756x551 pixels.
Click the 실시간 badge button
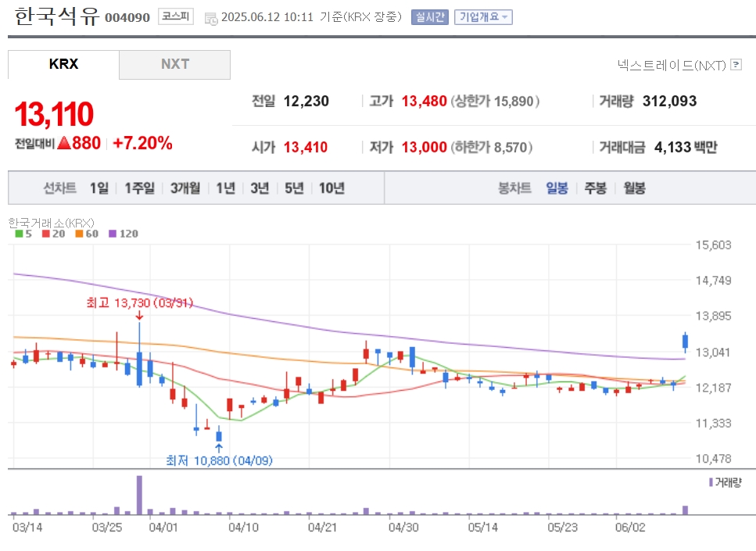429,17
